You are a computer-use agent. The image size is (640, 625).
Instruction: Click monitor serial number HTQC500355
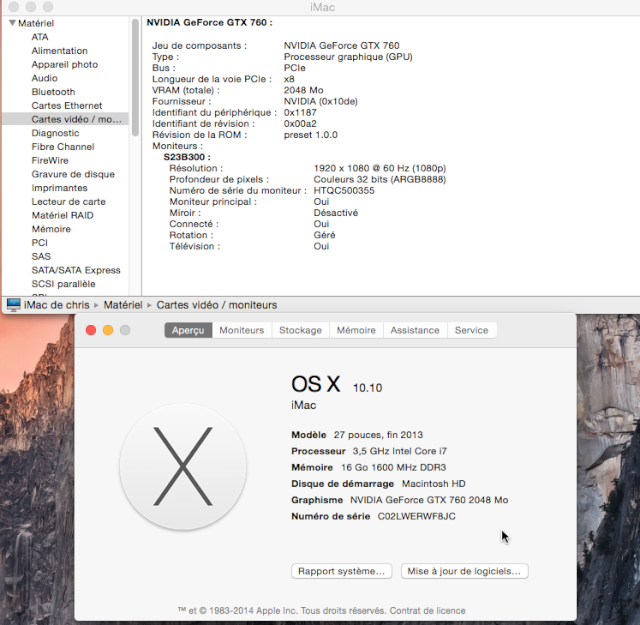pos(344,191)
